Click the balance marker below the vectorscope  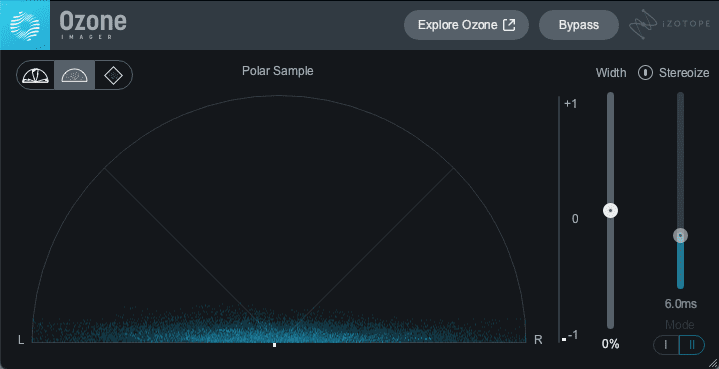(275, 345)
